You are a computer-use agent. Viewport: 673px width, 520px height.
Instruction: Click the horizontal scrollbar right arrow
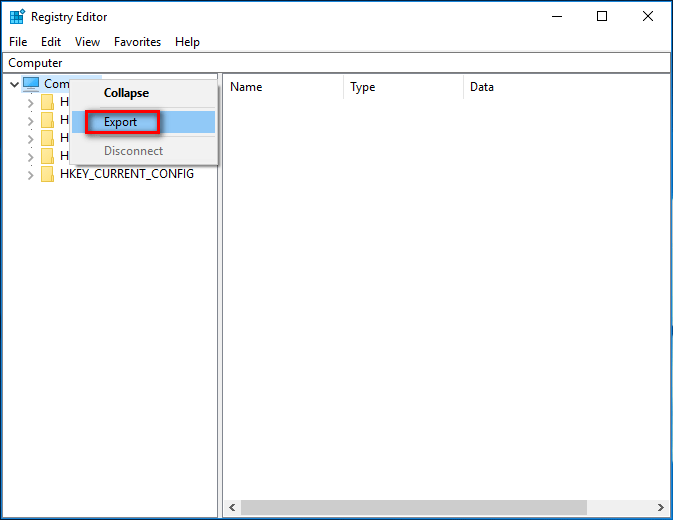coord(661,508)
